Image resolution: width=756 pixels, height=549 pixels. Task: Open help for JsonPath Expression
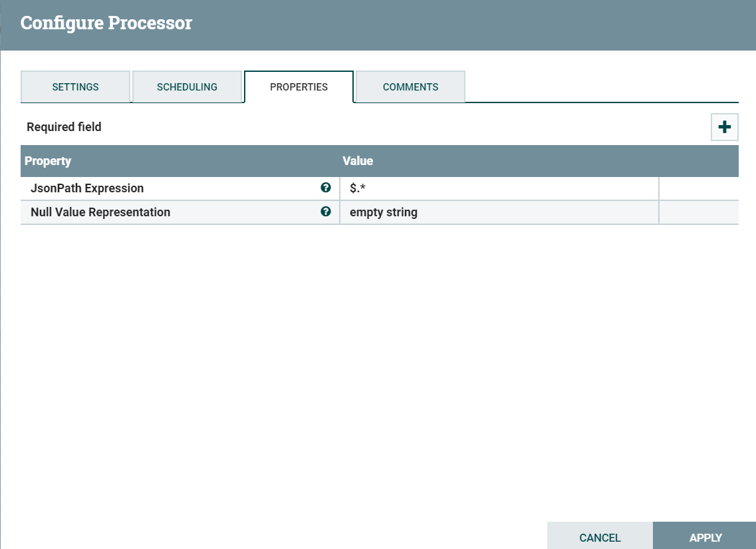coord(326,188)
